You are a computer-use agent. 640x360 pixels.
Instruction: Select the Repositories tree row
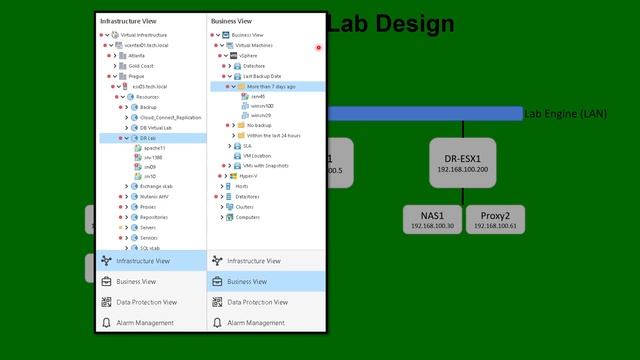tap(153, 217)
